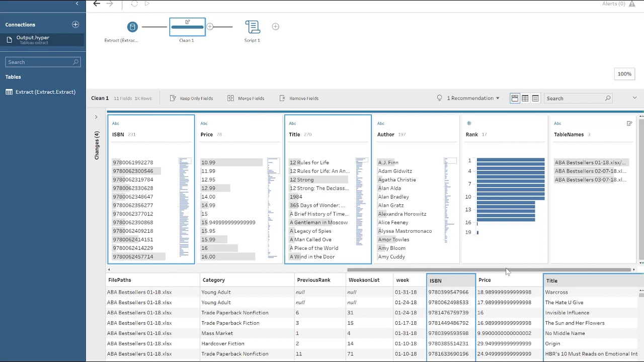Click Keep Only Fields
644x362 pixels.
point(192,98)
